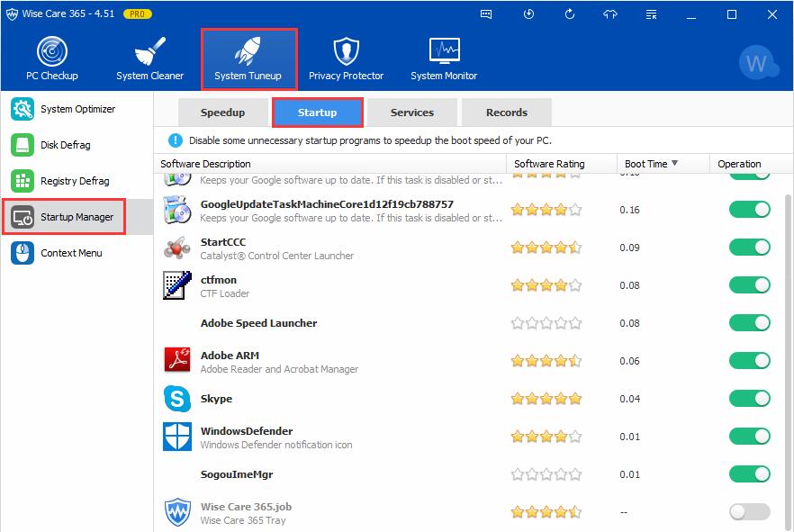The width and height of the screenshot is (794, 532).
Task: Click the Operation column header
Action: pyautogui.click(x=751, y=164)
